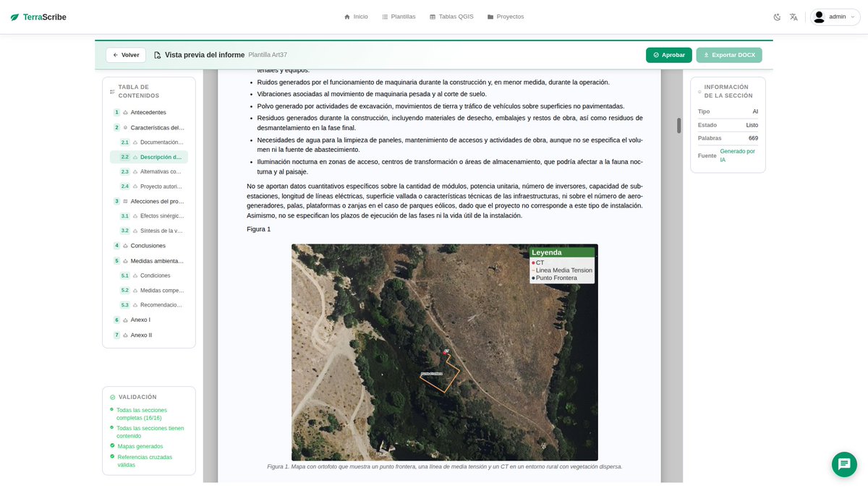Click the admin avatar icon
This screenshot has height=488, width=868.
pyautogui.click(x=820, y=17)
